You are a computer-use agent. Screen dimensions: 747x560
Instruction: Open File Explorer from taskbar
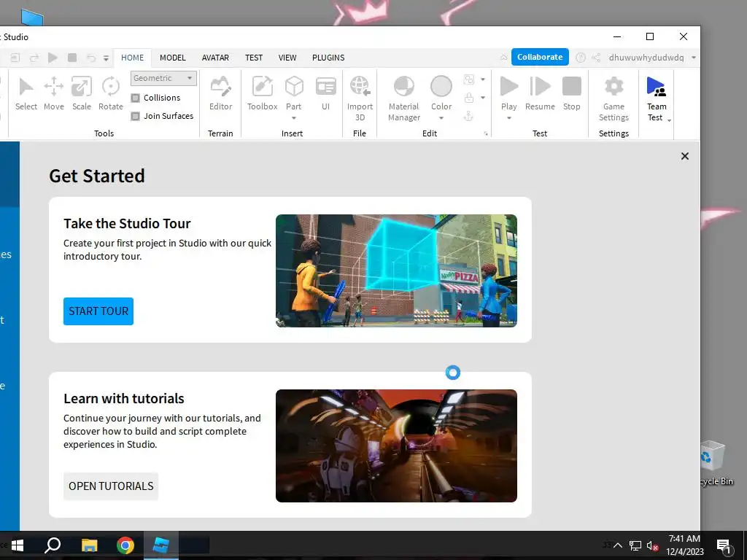[89, 545]
